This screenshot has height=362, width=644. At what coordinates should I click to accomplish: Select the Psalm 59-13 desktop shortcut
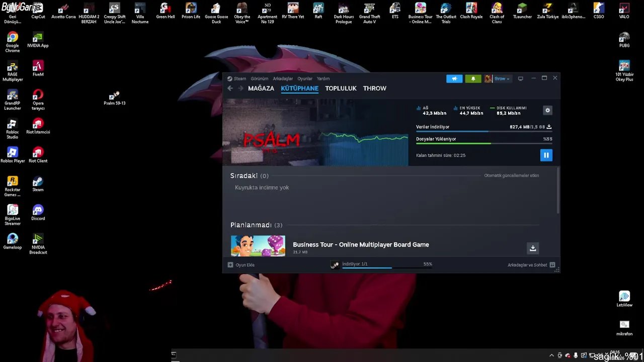(x=115, y=98)
